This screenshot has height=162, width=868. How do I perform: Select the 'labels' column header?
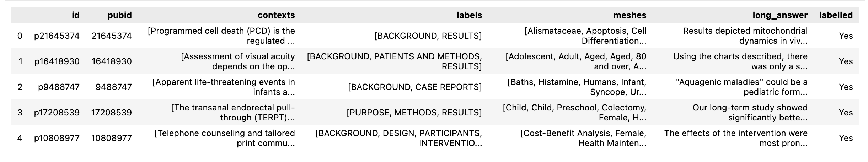coord(469,15)
